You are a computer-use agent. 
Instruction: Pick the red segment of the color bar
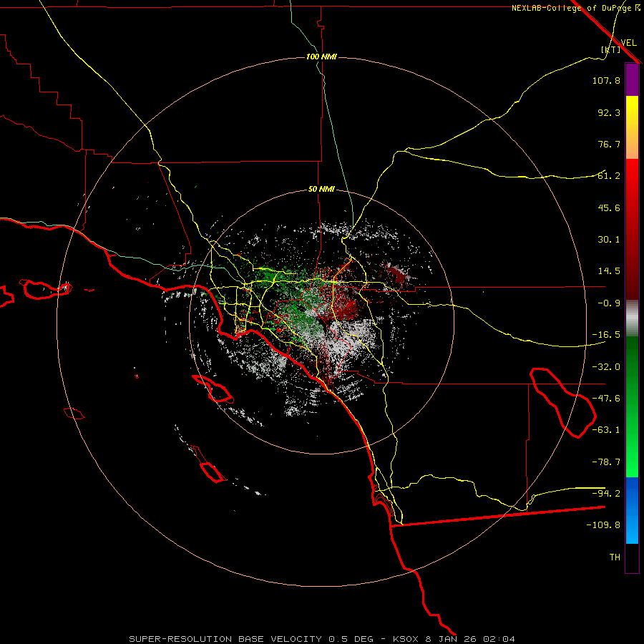coord(632,229)
